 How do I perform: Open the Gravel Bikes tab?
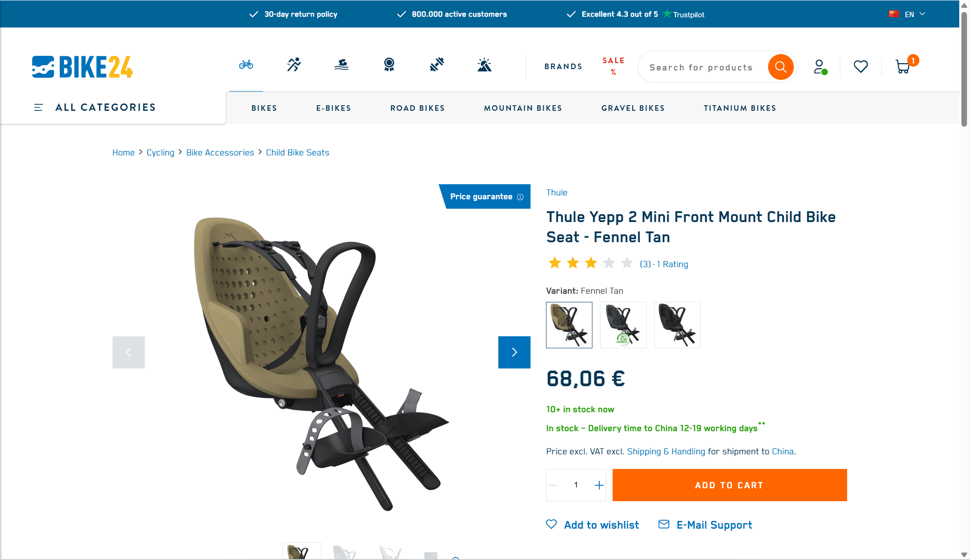click(633, 108)
